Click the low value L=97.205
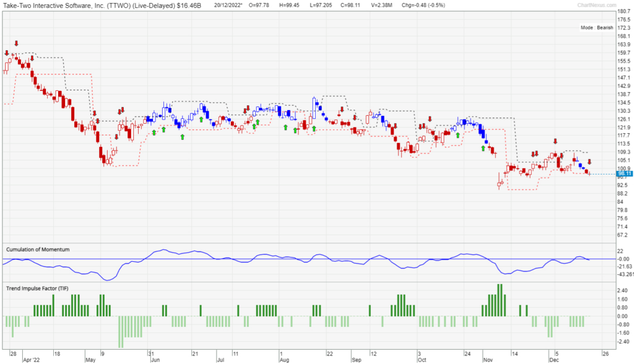 [321, 5]
